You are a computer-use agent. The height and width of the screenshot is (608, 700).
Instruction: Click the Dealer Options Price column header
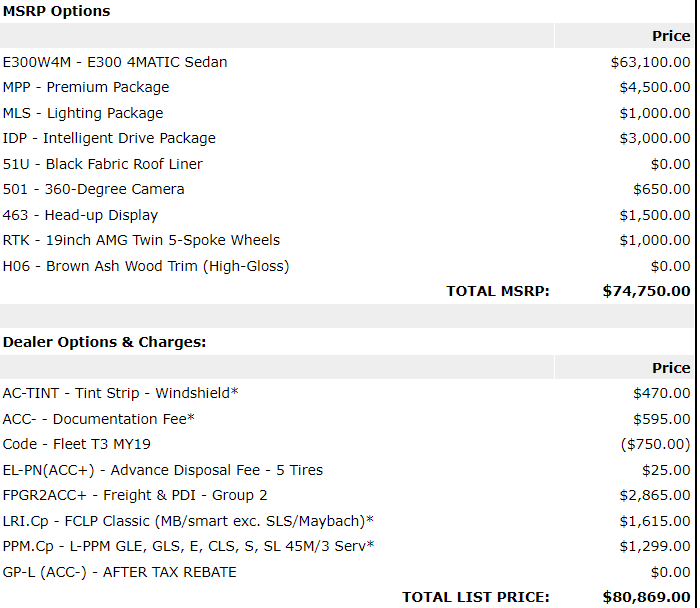click(x=671, y=368)
